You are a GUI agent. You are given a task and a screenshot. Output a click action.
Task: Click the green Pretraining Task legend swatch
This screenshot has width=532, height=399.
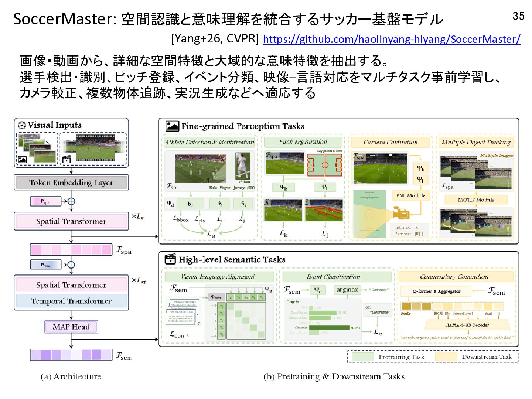pos(363,357)
